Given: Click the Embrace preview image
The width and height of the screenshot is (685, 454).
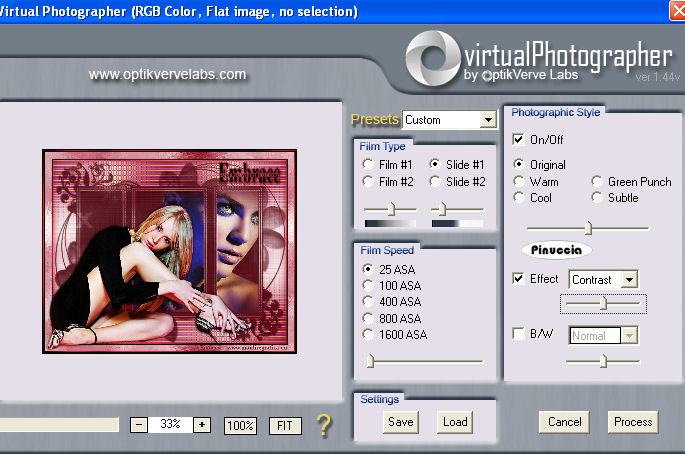Looking at the screenshot, I should tap(170, 251).
